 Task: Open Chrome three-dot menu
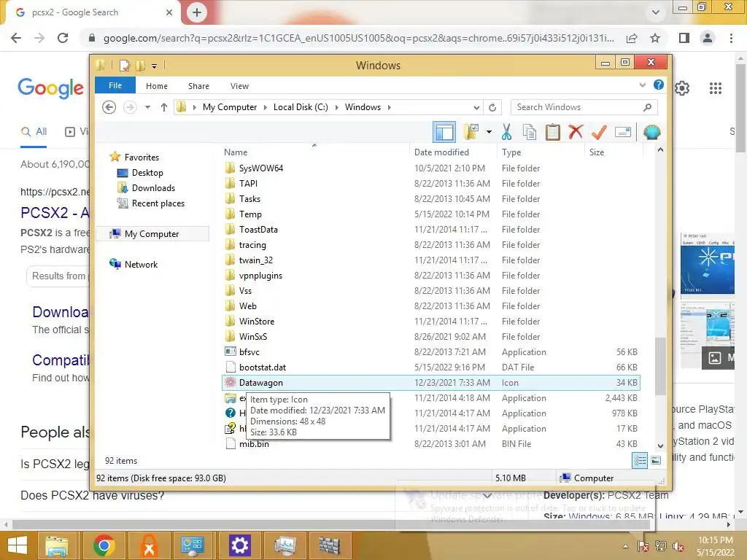[x=731, y=38]
